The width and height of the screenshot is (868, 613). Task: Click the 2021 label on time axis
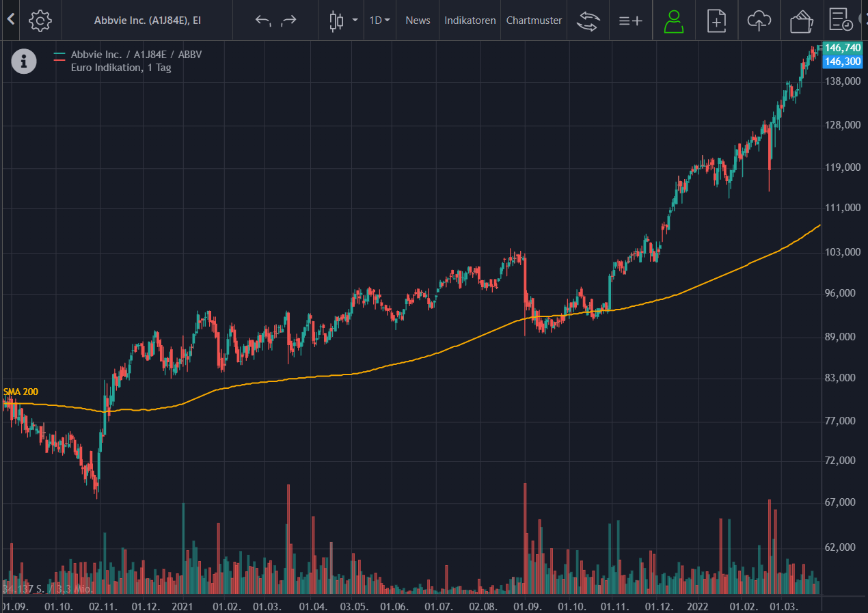click(183, 606)
